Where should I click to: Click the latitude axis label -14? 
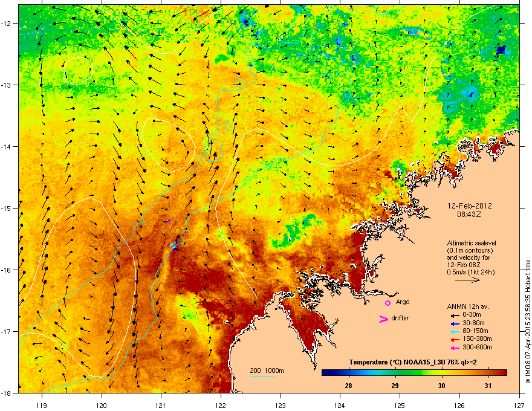6,146
